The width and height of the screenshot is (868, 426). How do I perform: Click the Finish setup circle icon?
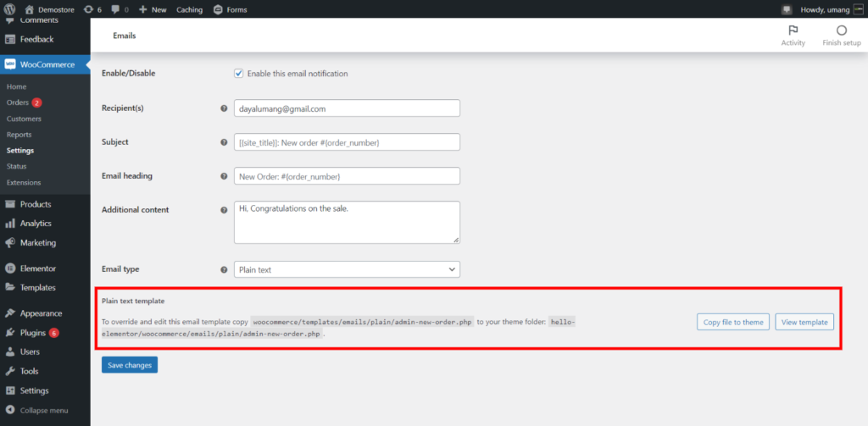[842, 30]
